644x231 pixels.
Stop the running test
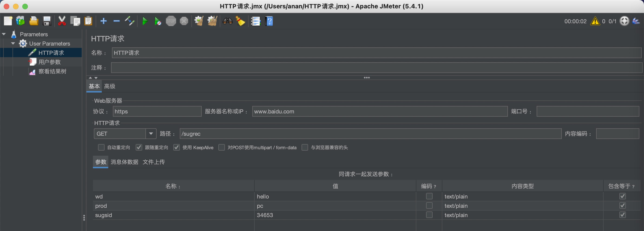pos(171,21)
